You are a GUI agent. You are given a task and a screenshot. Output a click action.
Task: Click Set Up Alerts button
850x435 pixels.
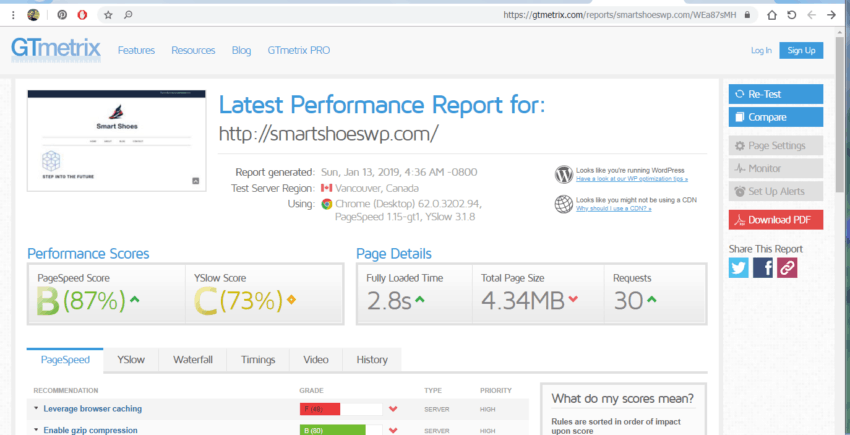click(776, 191)
